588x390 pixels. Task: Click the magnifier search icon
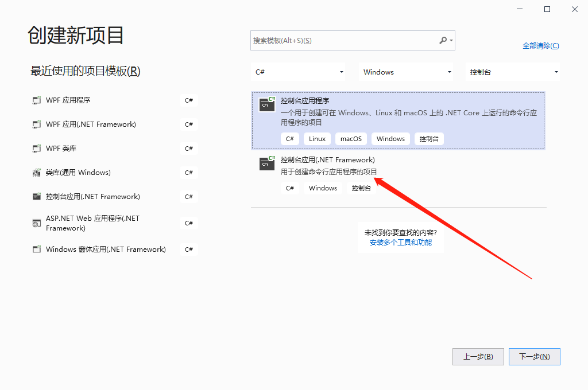tap(443, 40)
